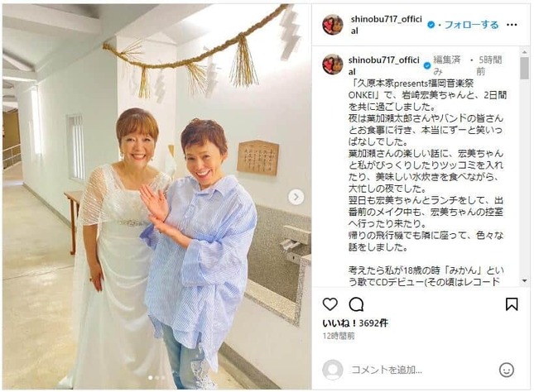Click the フォローする follow button
The height and width of the screenshot is (392, 534).
(471, 25)
